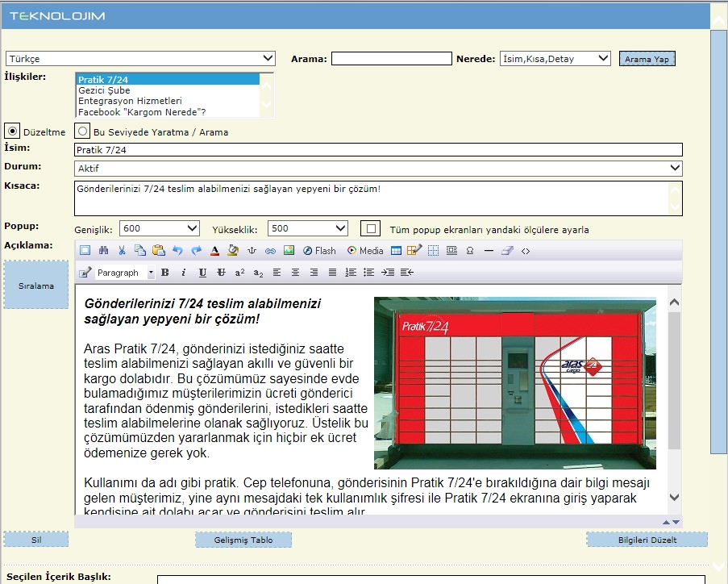Undo the last edit
Viewport: 728px width, 584px height.
click(177, 251)
